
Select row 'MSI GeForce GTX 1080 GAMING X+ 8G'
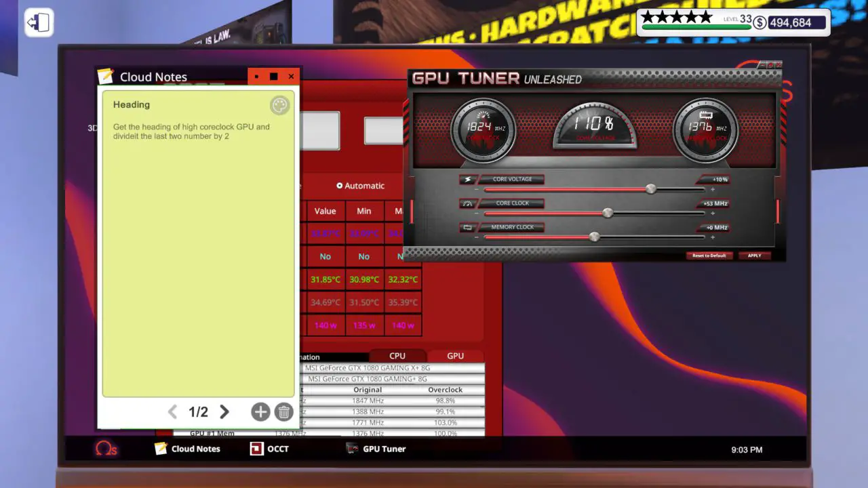click(393, 368)
